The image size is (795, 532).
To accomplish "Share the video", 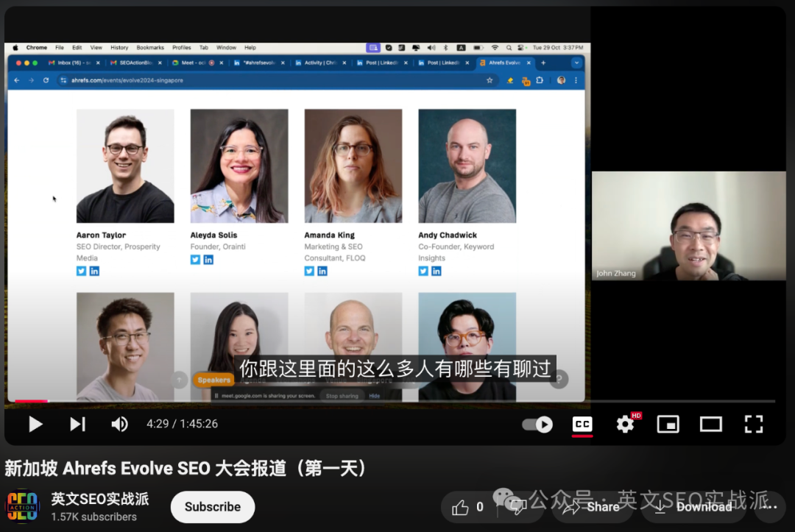I will (593, 507).
